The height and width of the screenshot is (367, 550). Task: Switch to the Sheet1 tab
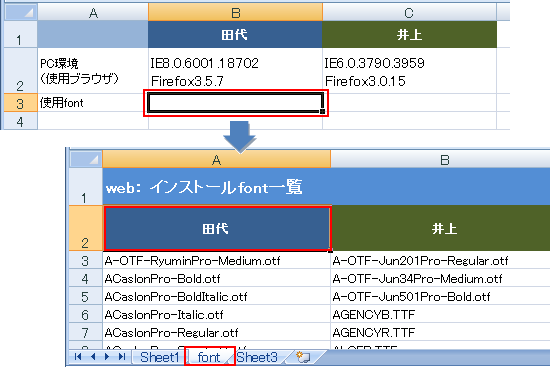point(160,357)
